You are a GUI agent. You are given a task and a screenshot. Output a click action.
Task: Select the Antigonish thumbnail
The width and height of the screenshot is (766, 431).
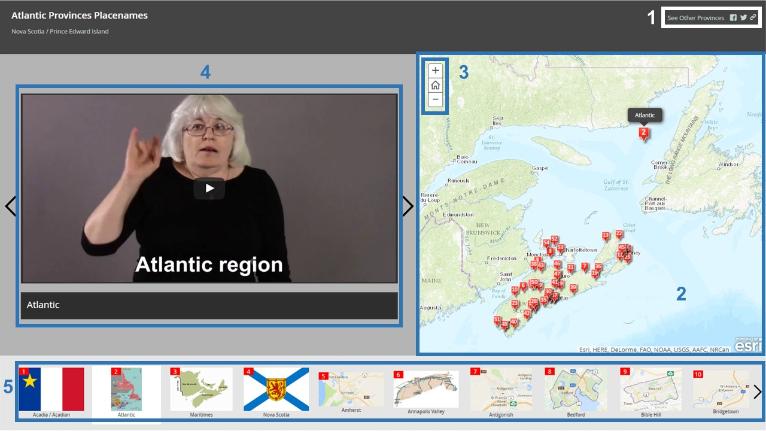pos(501,392)
